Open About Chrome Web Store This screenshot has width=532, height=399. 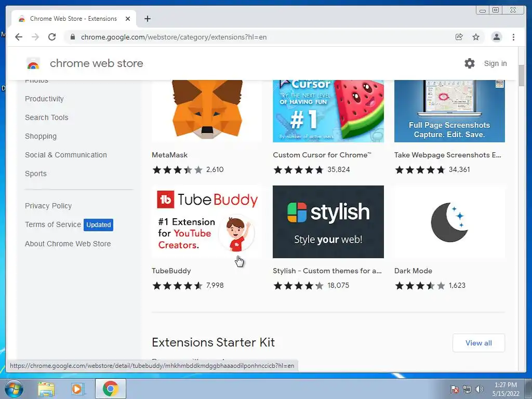[x=68, y=244]
